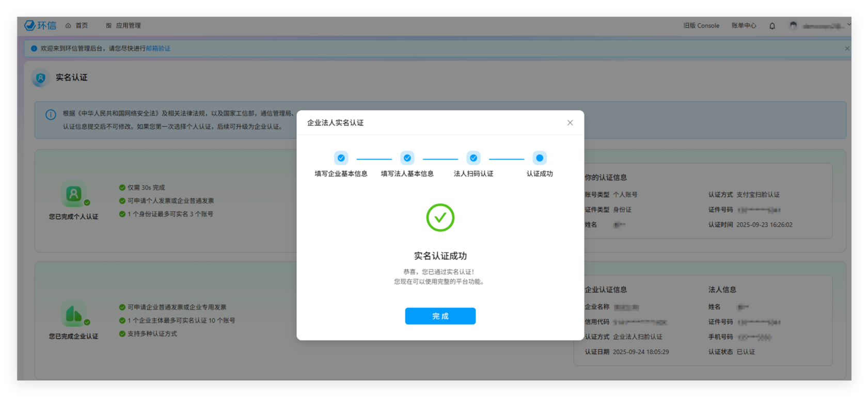Click the 认证成功 current step dot
The image size is (868, 397).
[540, 158]
